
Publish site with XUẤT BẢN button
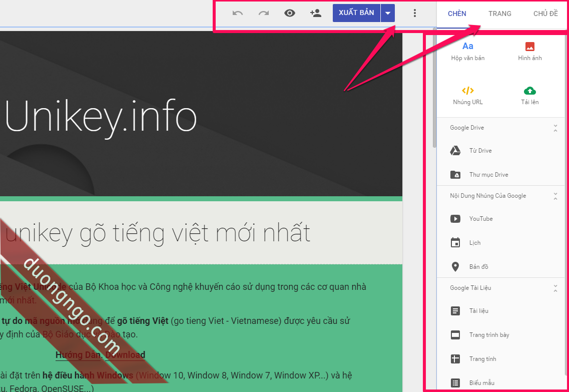pos(356,13)
